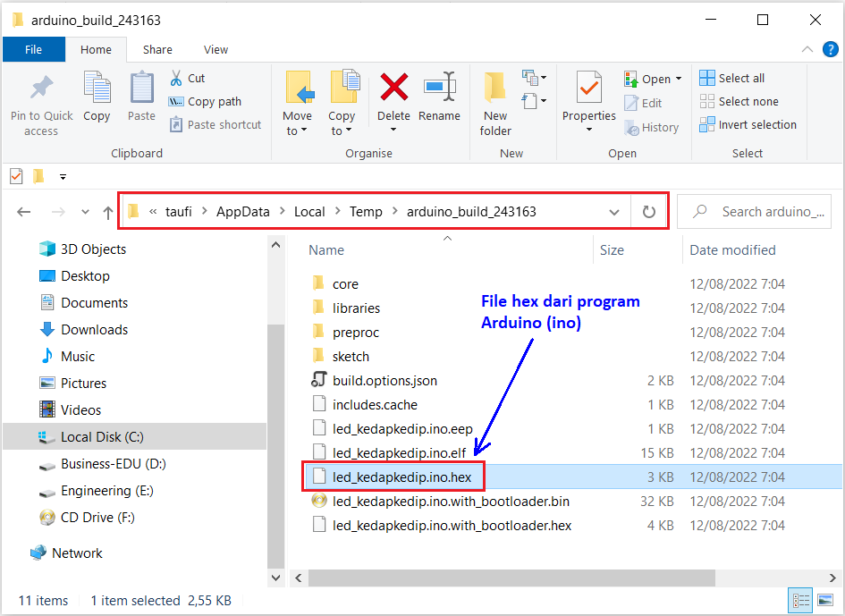Click the New folder quick access toolbar icon

[38, 176]
